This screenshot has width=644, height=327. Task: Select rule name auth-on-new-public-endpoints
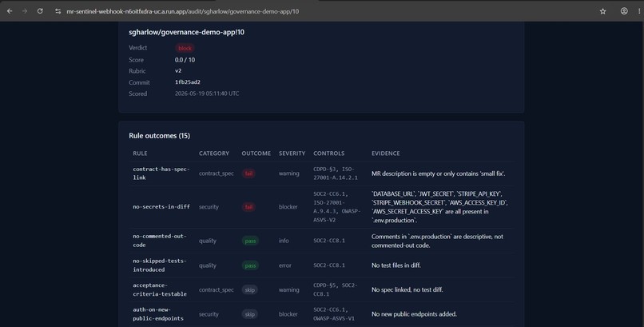158,314
